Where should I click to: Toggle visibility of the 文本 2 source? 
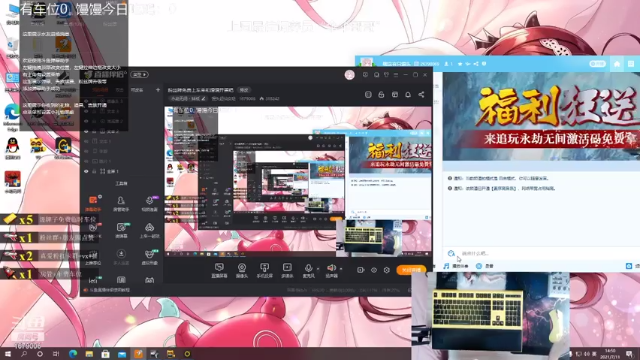click(x=86, y=131)
